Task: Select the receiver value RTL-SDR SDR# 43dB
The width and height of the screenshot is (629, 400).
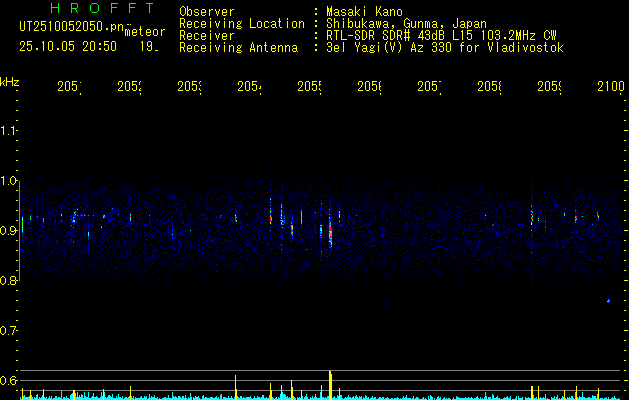Action: [386, 36]
